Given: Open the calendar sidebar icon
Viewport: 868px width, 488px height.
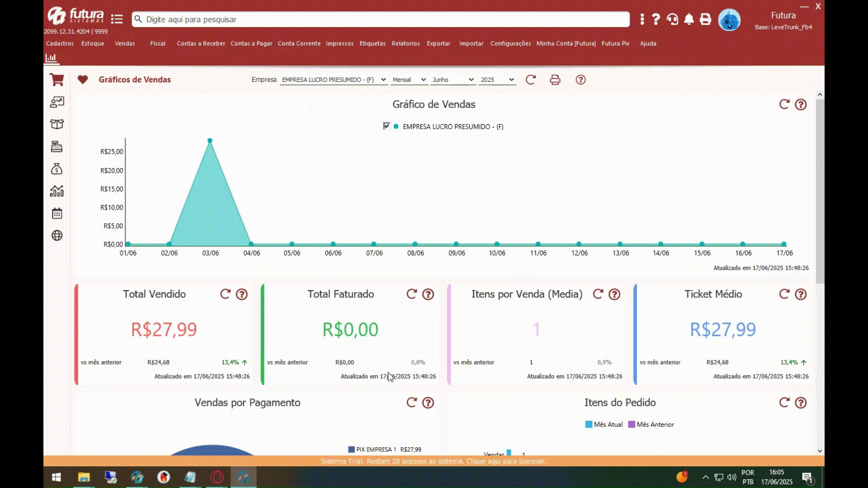Looking at the screenshot, I should 57,213.
